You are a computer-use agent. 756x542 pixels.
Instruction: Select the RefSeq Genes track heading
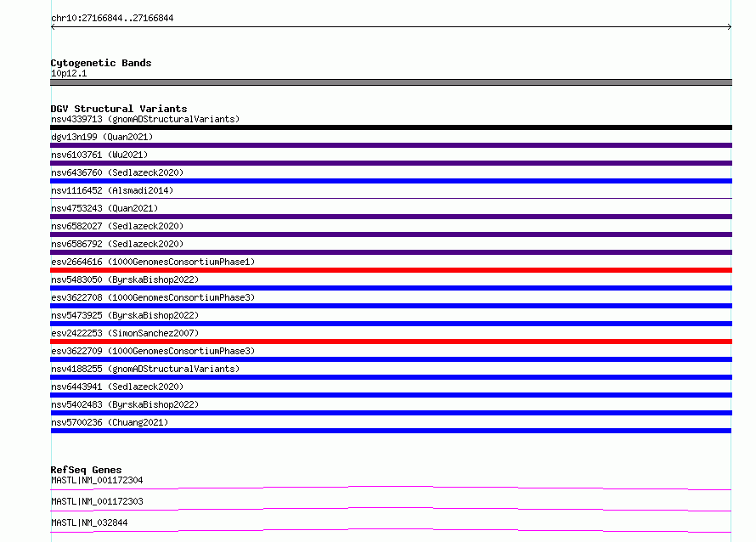pos(86,470)
